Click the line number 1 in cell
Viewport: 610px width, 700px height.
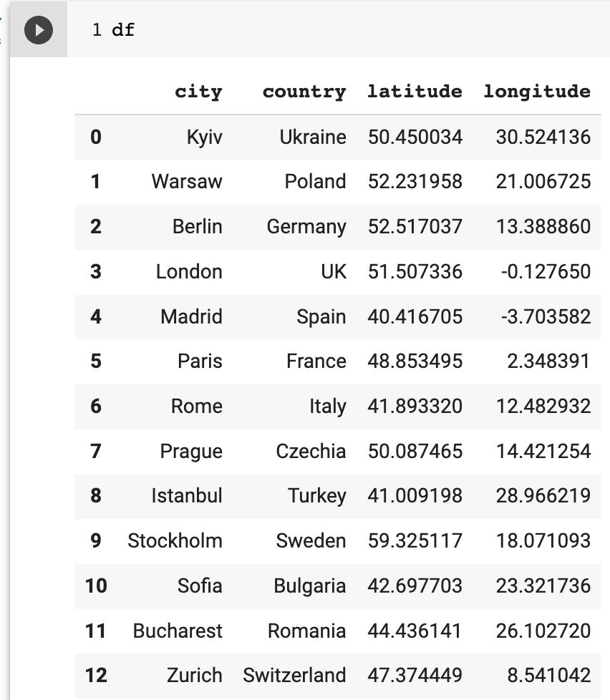[x=97, y=30]
